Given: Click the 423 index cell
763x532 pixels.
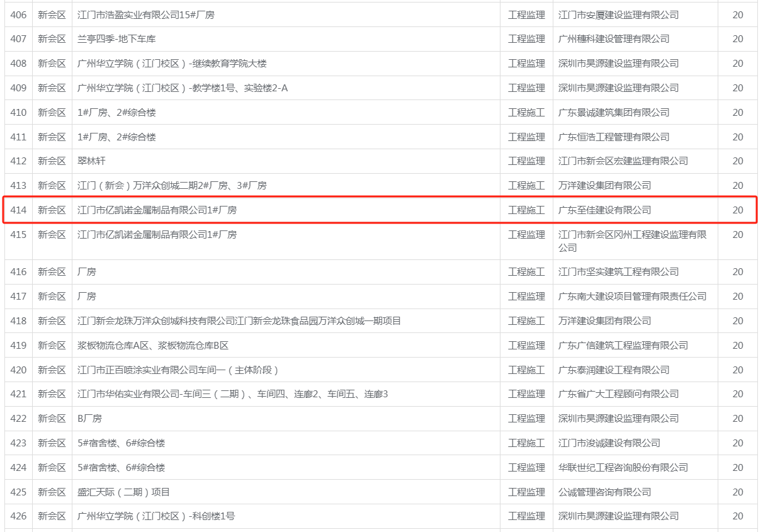Looking at the screenshot, I should (x=18, y=443).
